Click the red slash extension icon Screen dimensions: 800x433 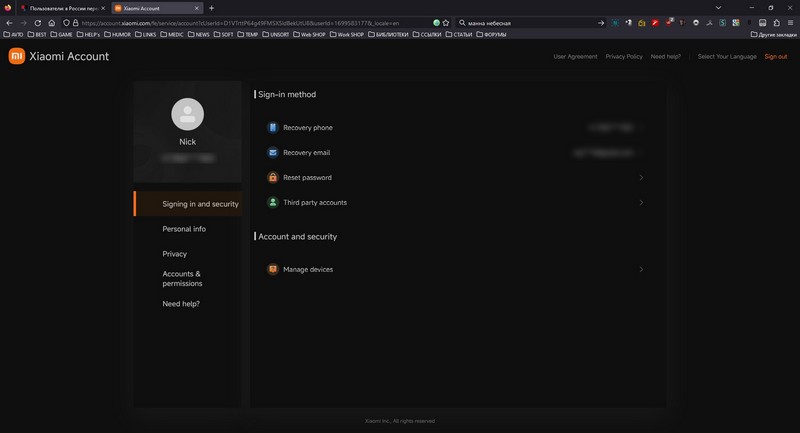click(x=655, y=23)
